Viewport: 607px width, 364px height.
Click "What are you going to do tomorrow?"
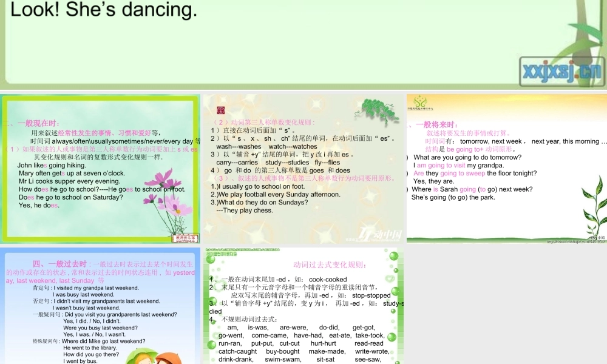coord(467,158)
